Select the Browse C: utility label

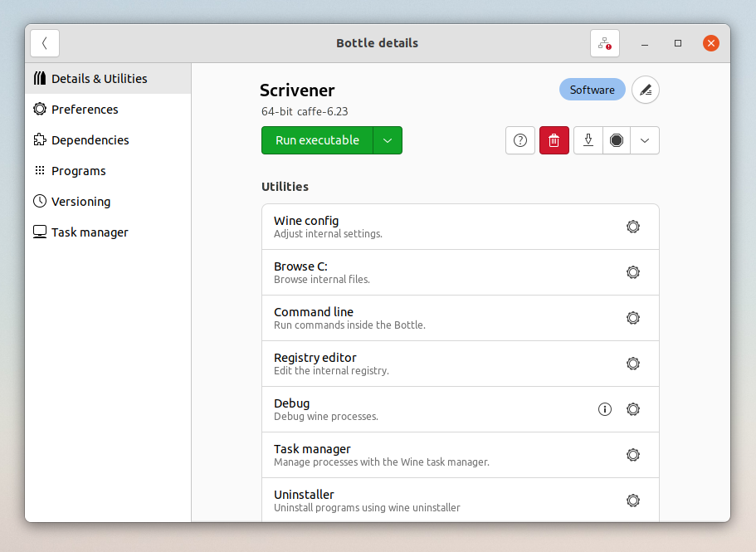(x=301, y=266)
